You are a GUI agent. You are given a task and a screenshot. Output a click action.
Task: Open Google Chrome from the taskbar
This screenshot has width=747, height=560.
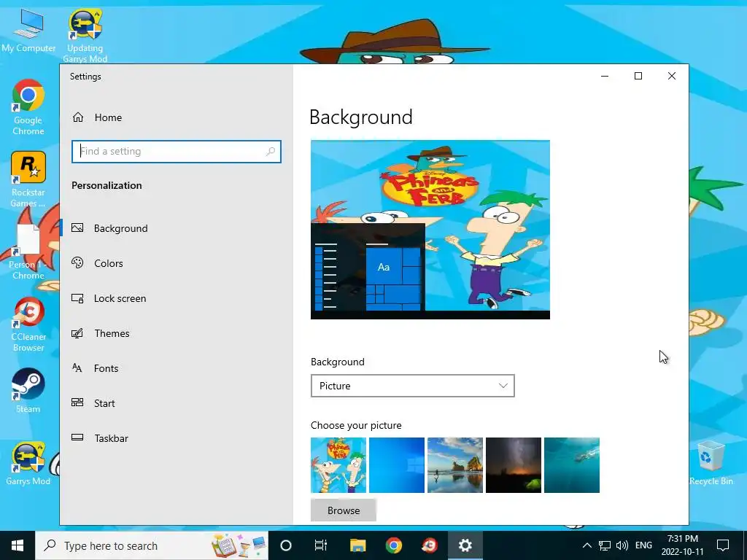click(393, 545)
